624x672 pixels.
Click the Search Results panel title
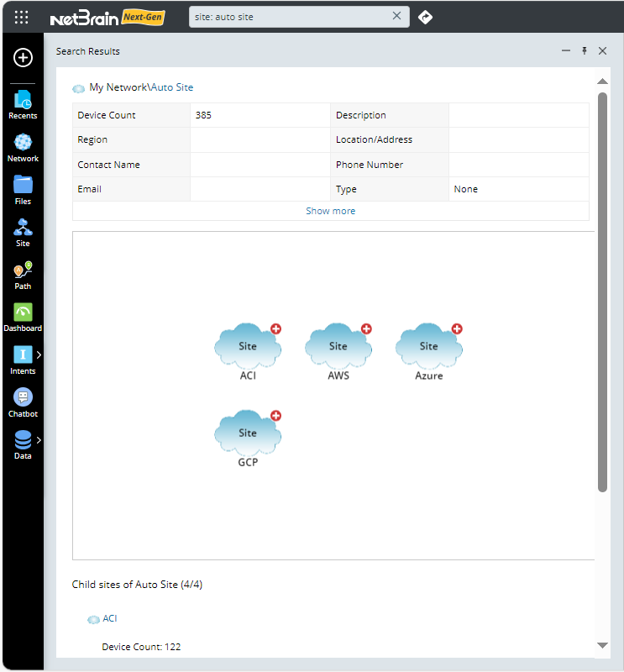[x=88, y=51]
